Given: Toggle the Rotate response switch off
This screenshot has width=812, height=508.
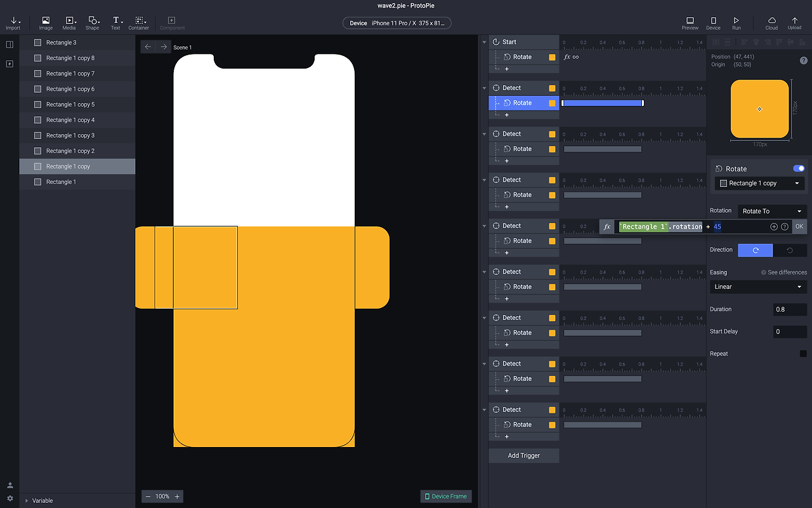Looking at the screenshot, I should point(799,168).
